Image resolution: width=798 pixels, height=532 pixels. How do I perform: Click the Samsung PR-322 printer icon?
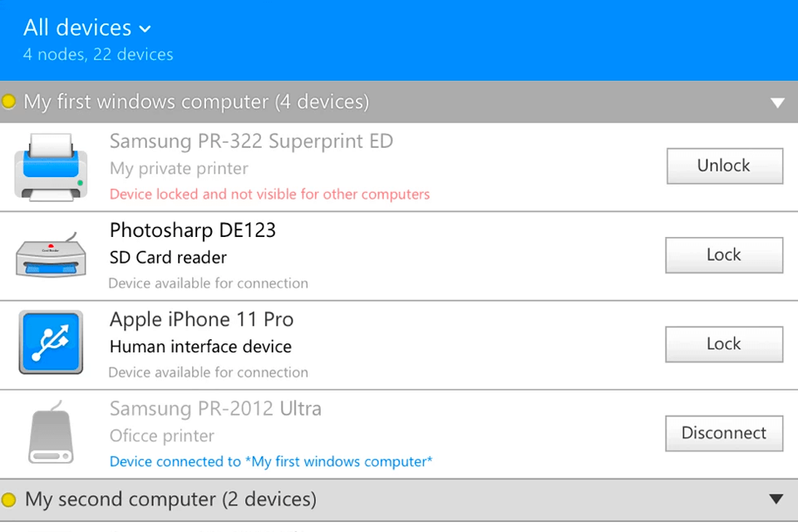point(51,167)
